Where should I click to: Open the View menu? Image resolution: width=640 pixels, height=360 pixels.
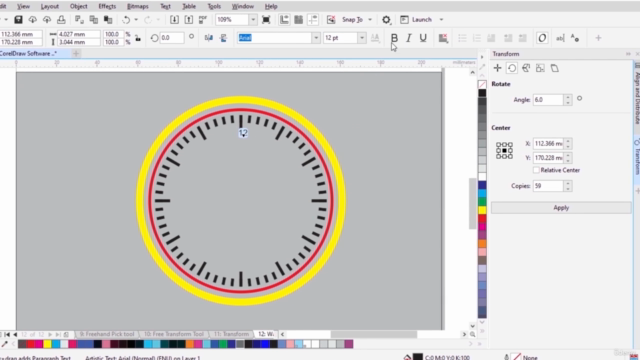[23, 7]
